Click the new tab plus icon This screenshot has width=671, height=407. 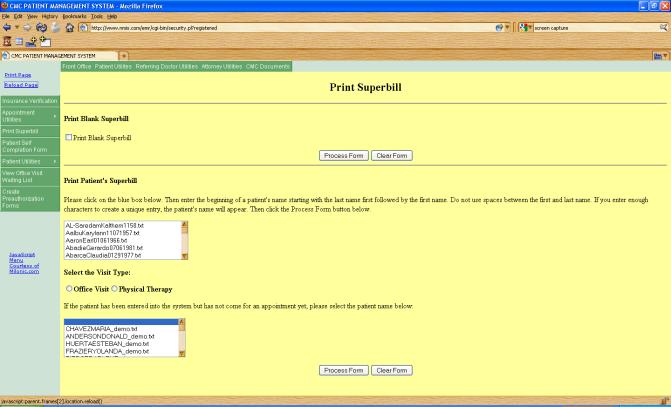pos(123,55)
